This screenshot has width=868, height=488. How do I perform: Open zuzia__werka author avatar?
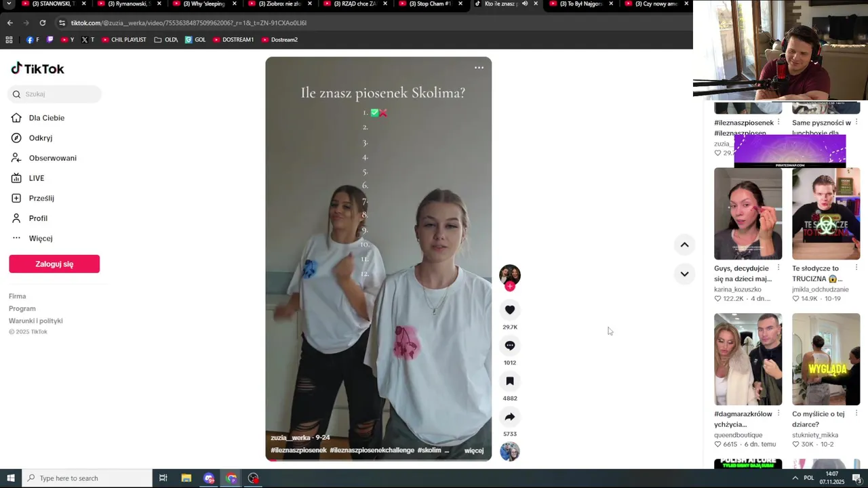tap(510, 274)
